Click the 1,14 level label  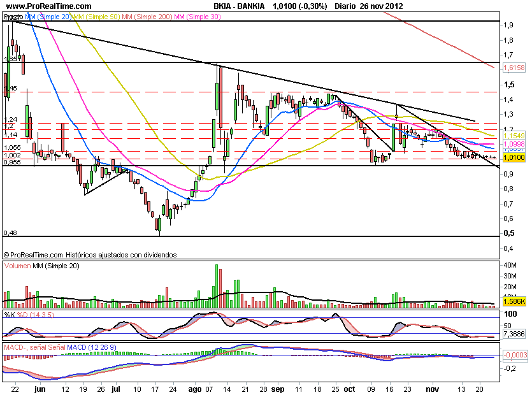tap(11, 134)
